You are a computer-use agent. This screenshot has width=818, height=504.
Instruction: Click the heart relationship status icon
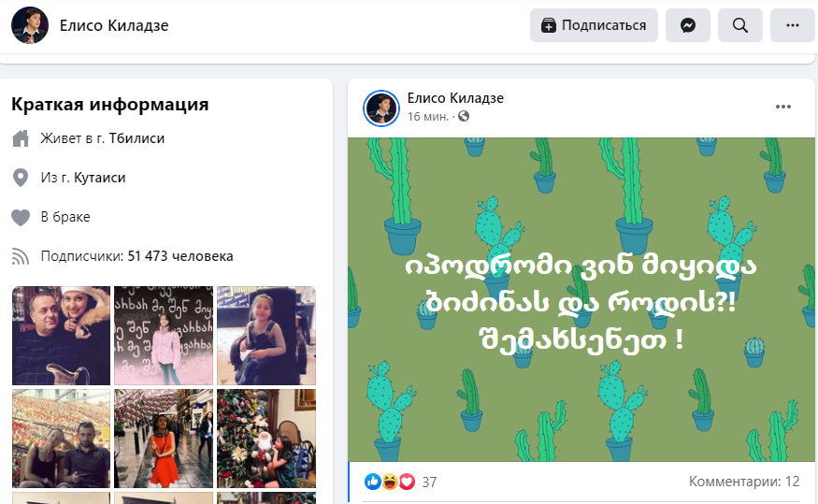21,217
